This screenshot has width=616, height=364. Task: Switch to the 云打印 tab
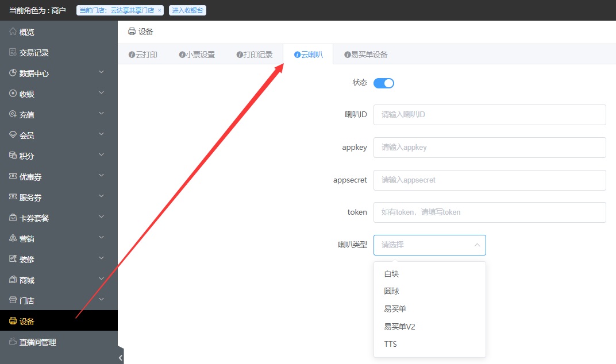143,55
